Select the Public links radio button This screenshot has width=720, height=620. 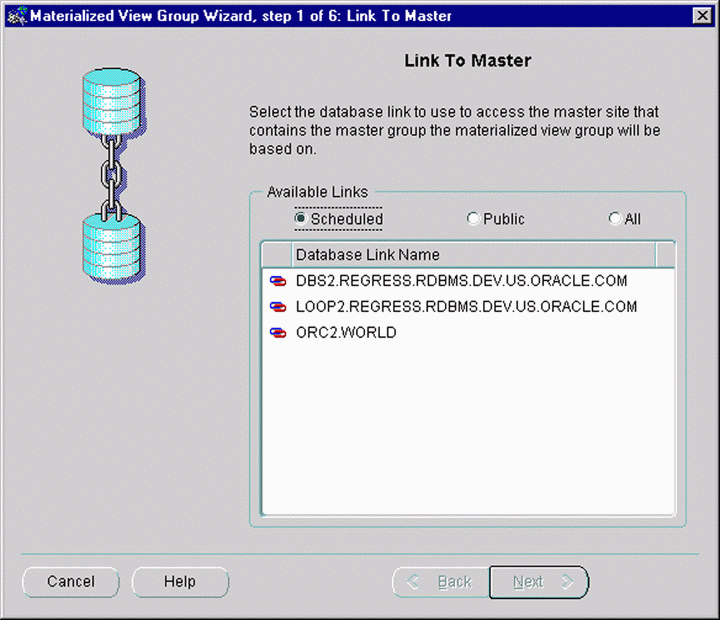point(473,219)
